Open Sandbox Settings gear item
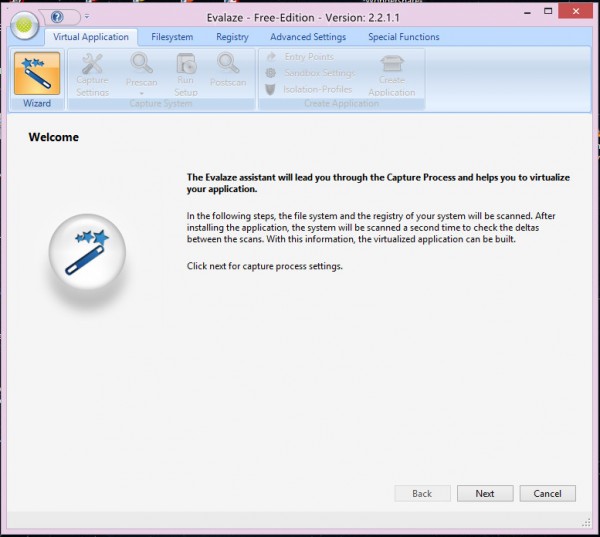Image resolution: width=600 pixels, height=537 pixels. 310,73
